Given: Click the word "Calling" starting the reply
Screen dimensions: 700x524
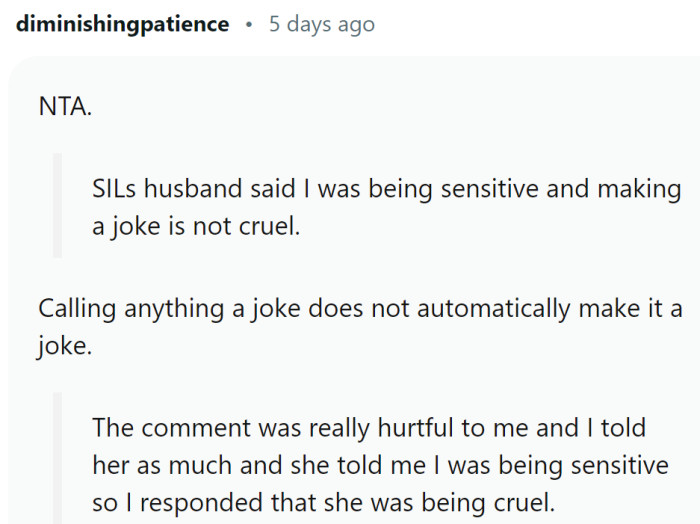Looking at the screenshot, I should point(78,309).
